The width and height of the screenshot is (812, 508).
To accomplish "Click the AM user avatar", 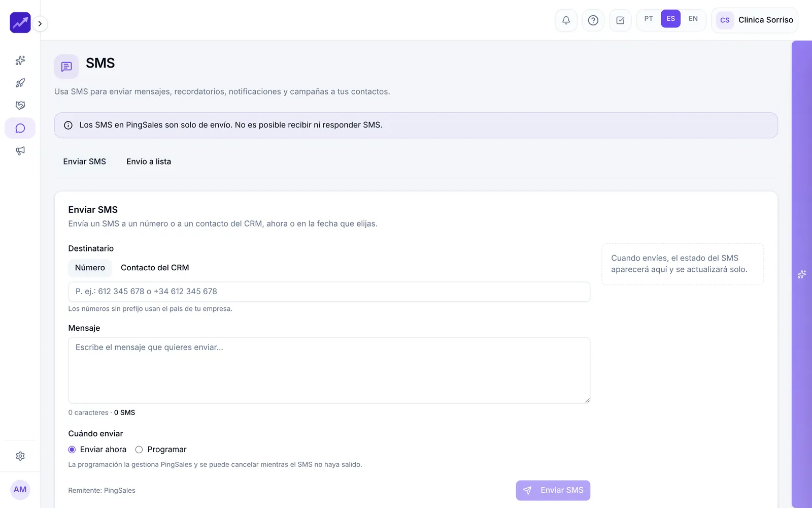I will [x=20, y=490].
